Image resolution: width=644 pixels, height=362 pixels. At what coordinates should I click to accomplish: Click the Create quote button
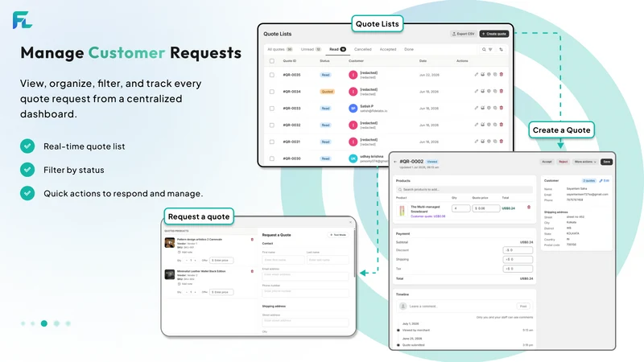click(494, 34)
